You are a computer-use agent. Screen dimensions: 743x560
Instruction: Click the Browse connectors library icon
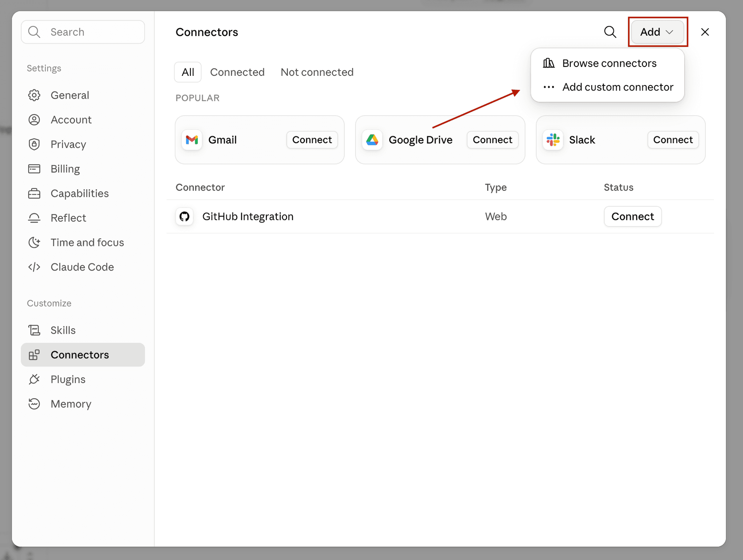click(x=548, y=63)
